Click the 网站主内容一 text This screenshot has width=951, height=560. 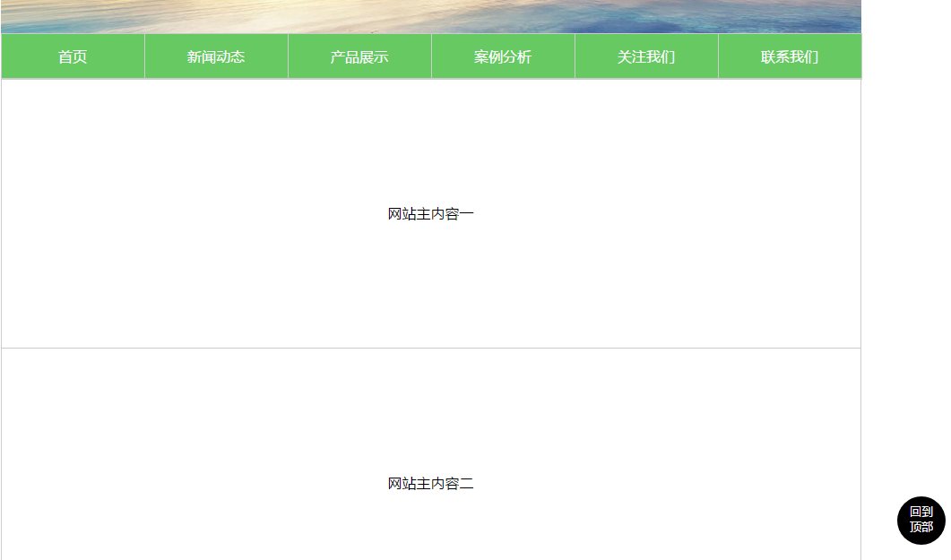pyautogui.click(x=430, y=214)
